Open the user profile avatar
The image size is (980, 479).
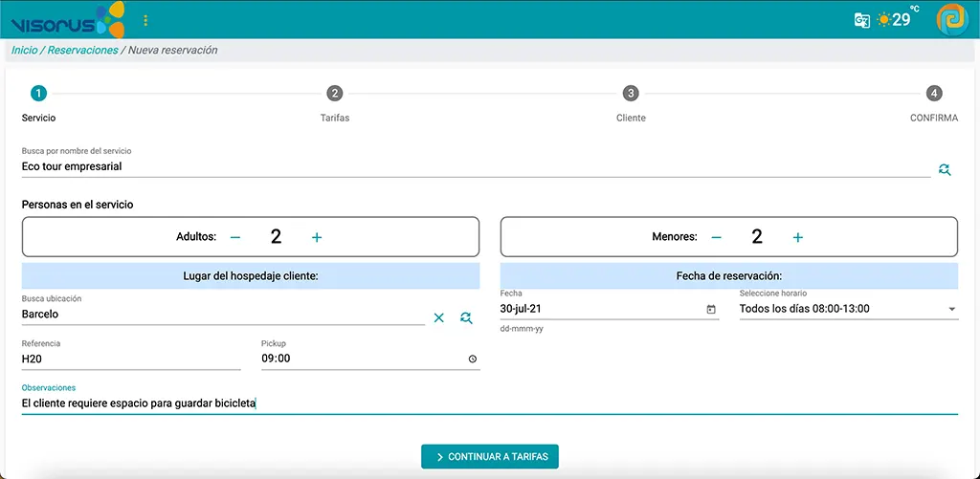[952, 20]
